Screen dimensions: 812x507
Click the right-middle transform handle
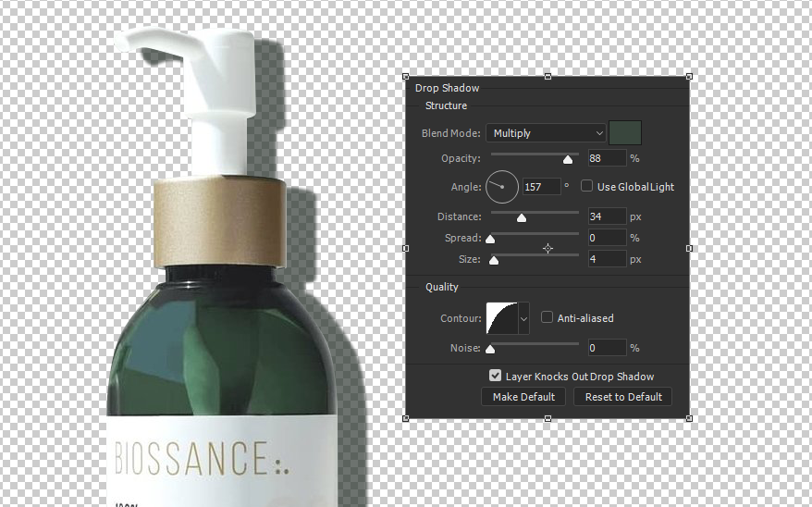(x=689, y=249)
